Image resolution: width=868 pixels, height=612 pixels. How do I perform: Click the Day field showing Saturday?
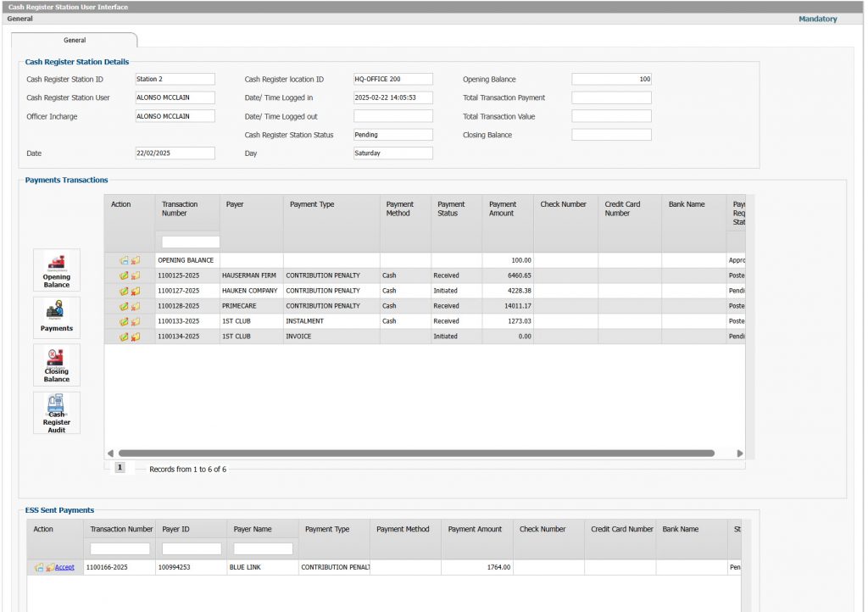point(393,153)
